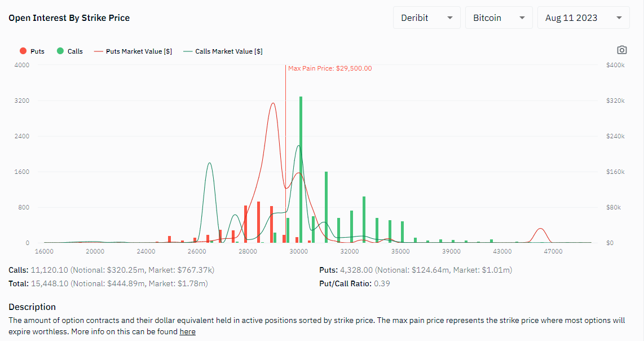Click the 28000 x-axis label
The image size is (644, 341).
(x=248, y=251)
